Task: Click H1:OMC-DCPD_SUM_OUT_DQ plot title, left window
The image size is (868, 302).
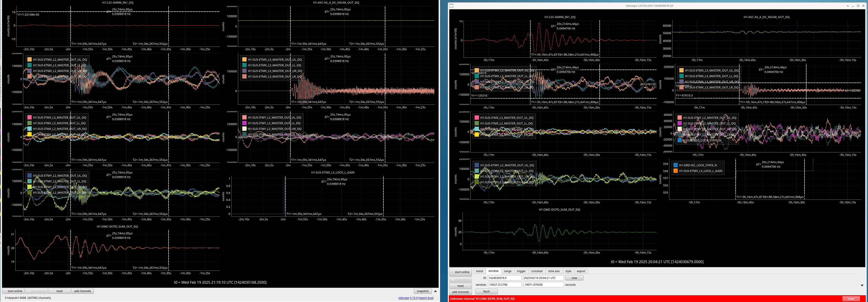Action: [x=117, y=226]
